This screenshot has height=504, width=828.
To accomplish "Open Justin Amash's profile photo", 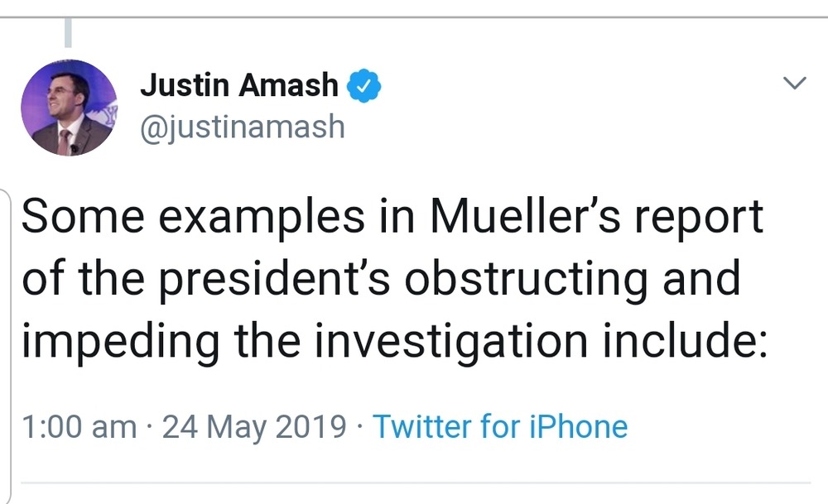I will pos(69,108).
